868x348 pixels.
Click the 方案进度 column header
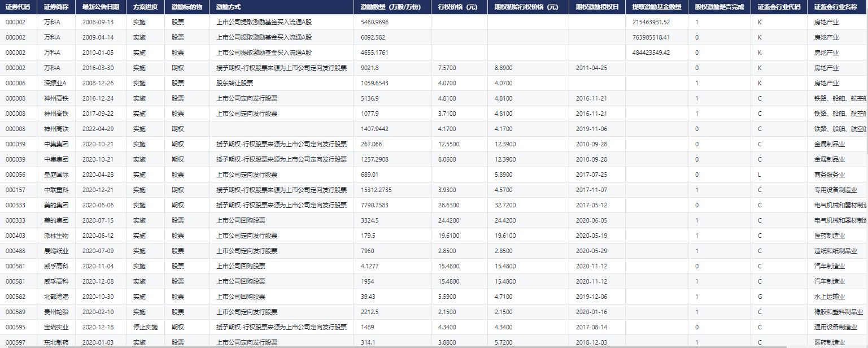point(145,7)
